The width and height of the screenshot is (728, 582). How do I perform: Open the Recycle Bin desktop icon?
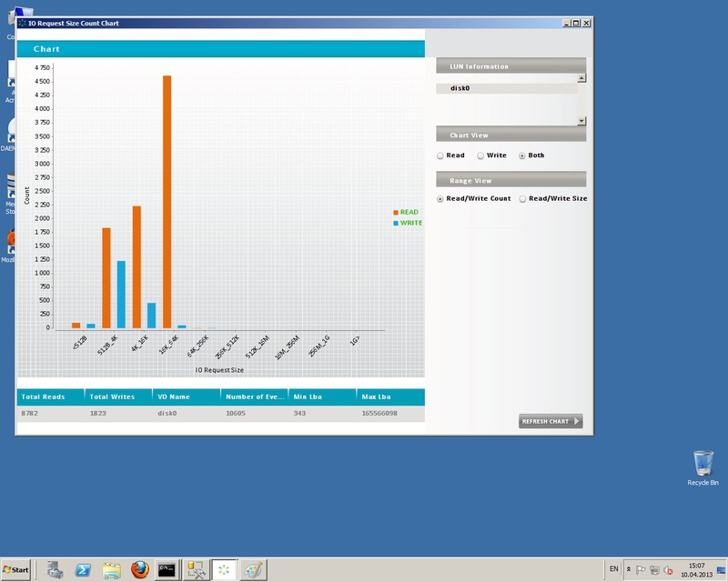[x=703, y=468]
